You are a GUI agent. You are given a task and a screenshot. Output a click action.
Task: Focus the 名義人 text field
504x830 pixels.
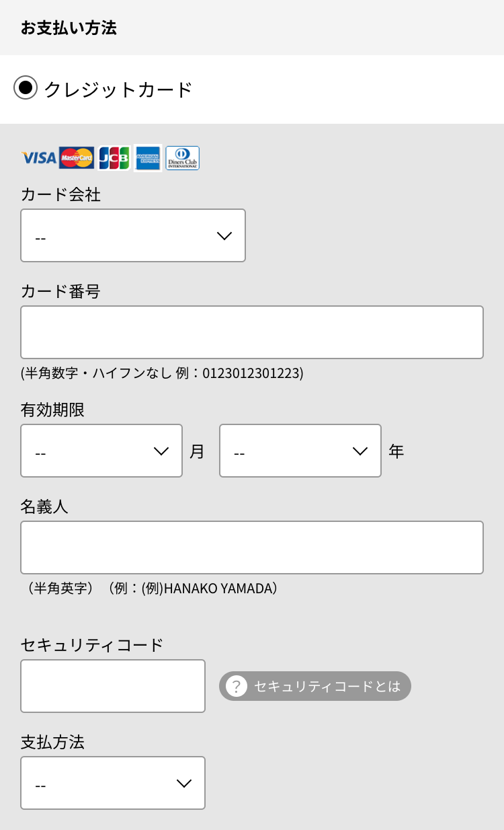click(252, 548)
